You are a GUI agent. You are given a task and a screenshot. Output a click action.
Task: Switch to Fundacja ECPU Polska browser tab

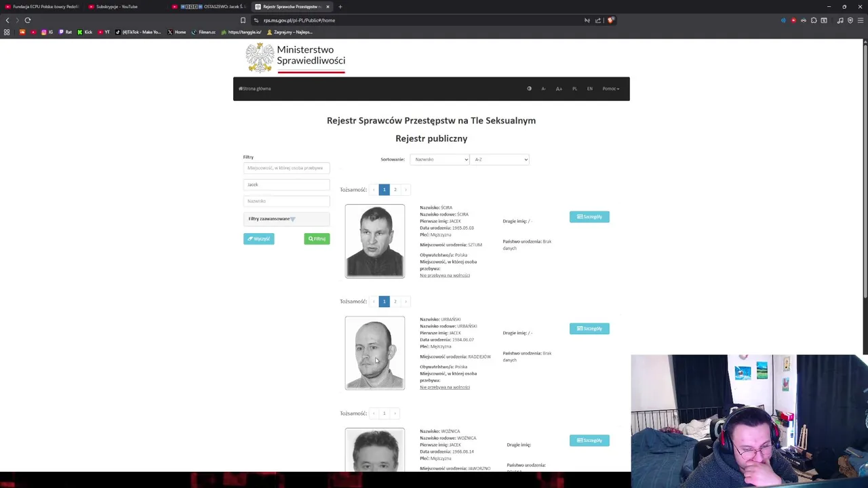click(42, 7)
